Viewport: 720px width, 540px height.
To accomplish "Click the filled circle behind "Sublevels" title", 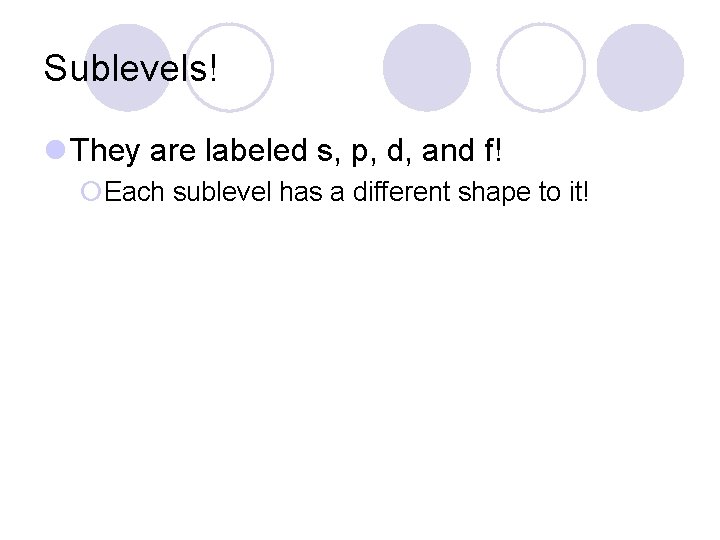I will [128, 68].
